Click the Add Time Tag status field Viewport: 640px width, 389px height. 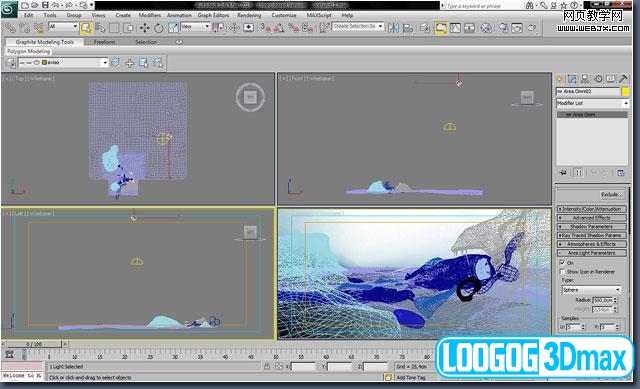(x=411, y=378)
